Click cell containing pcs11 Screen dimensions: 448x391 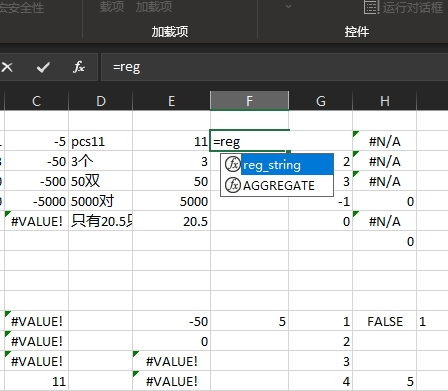(101, 141)
